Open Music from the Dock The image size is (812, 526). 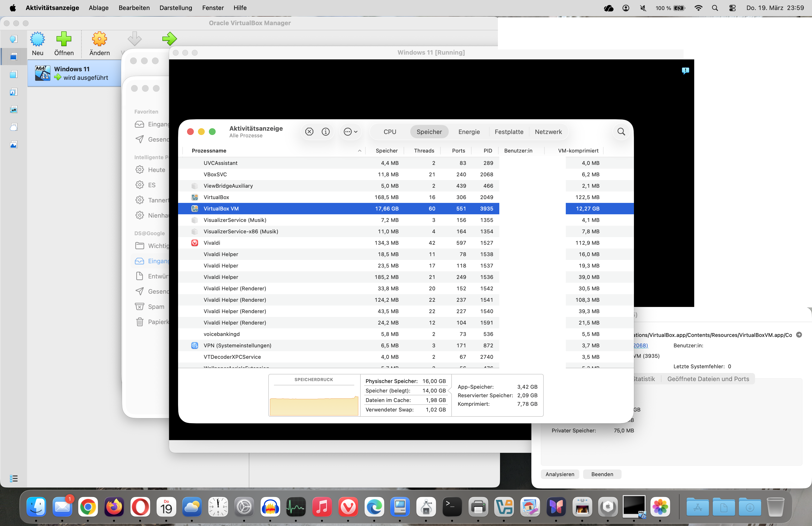(x=322, y=507)
